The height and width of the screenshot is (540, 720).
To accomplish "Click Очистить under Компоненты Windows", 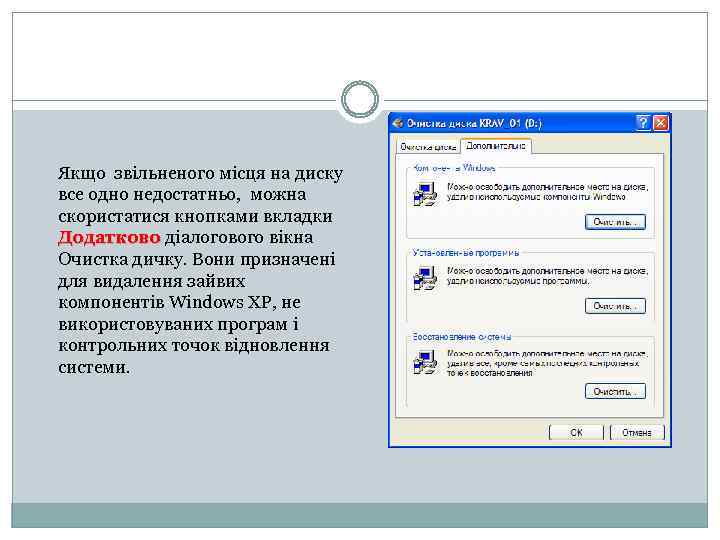I will pos(615,222).
